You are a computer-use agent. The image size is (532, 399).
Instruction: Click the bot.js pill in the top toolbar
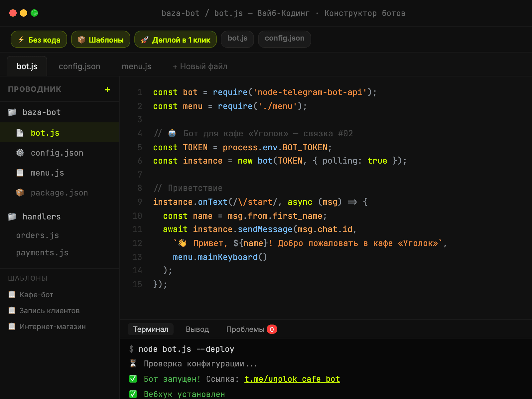(x=237, y=39)
